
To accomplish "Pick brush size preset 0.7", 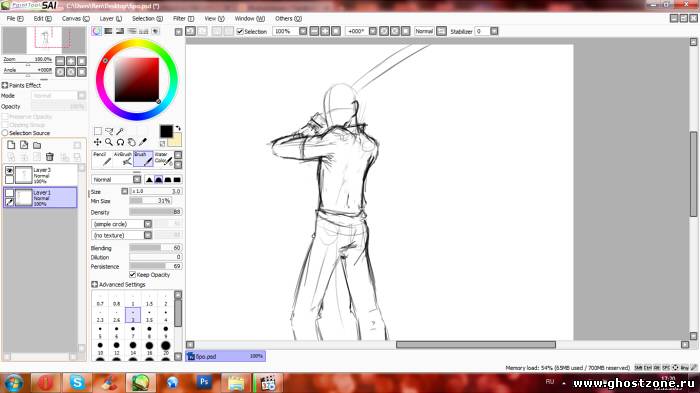I will click(100, 299).
